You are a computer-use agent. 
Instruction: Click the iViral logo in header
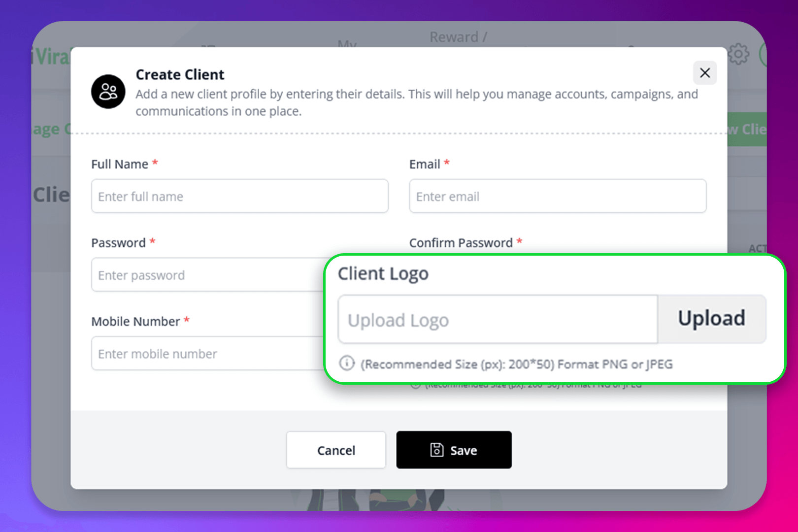(51, 57)
